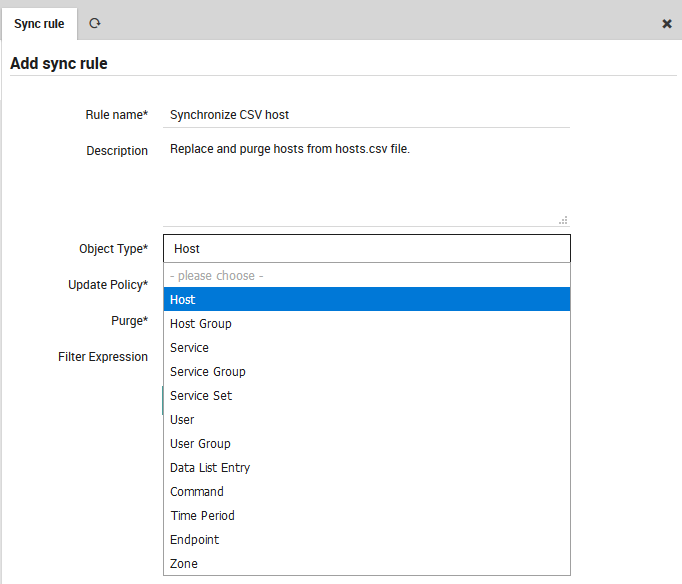
Task: Choose the Service Set option
Action: pos(366,395)
